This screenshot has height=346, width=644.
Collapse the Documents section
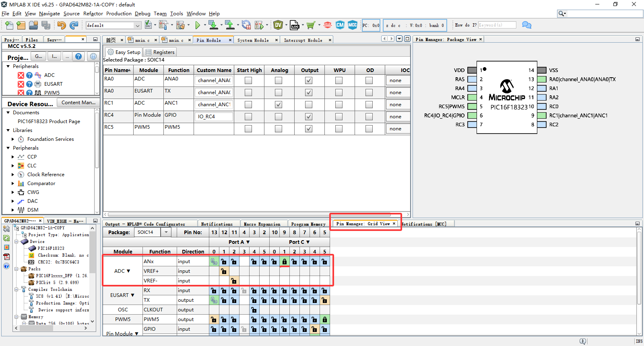tap(8, 113)
